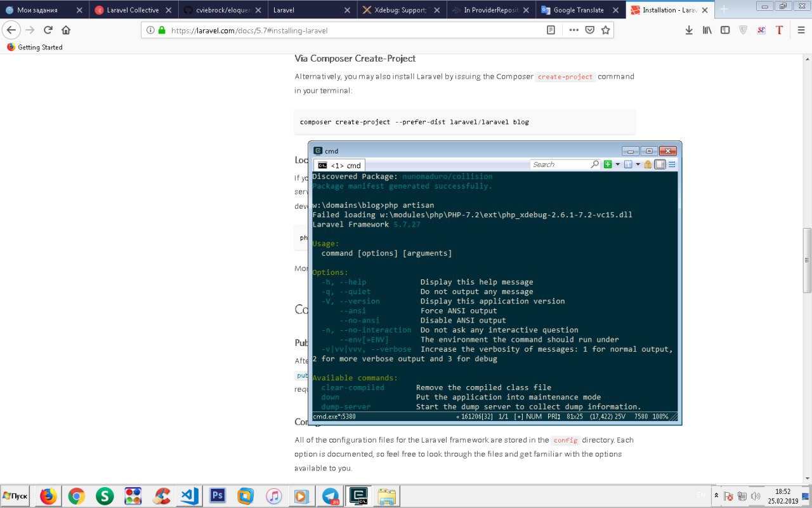
Task: Click composer create-project command code block
Action: coord(464,121)
